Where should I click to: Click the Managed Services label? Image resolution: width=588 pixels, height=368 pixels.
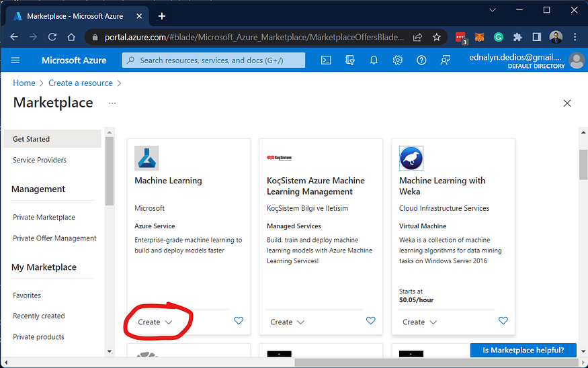[294, 226]
